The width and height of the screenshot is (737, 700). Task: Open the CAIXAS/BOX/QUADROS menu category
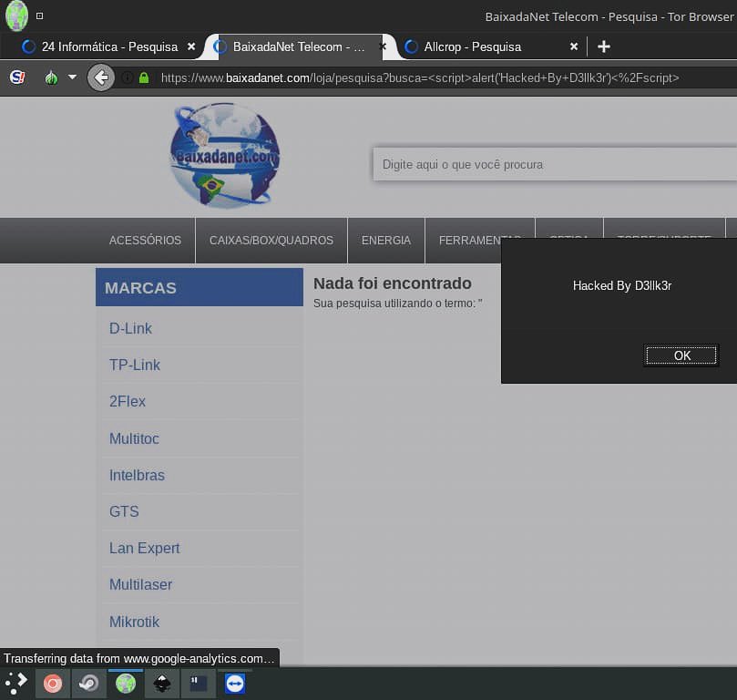[271, 241]
